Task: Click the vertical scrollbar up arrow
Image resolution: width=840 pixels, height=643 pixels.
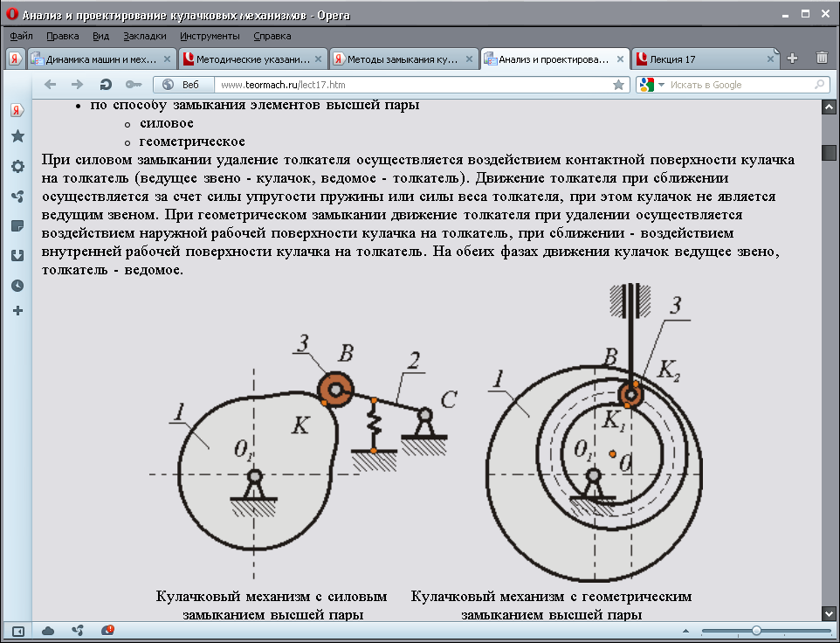Action: [829, 107]
